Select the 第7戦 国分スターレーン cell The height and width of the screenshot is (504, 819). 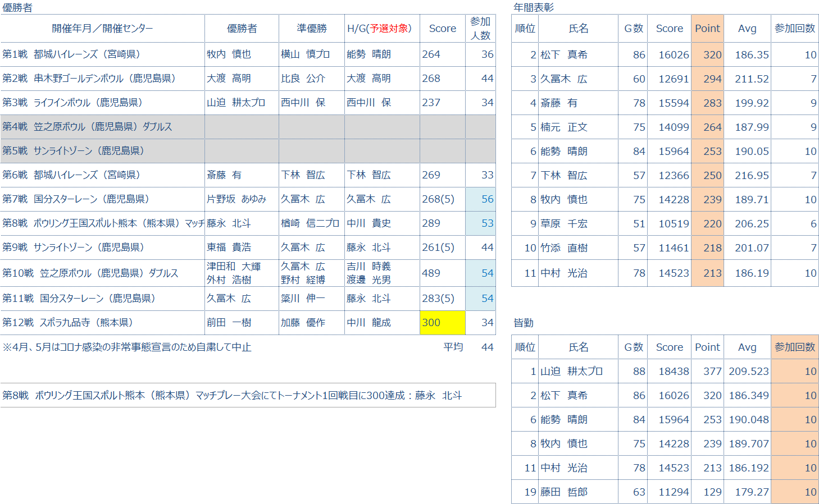[102, 199]
